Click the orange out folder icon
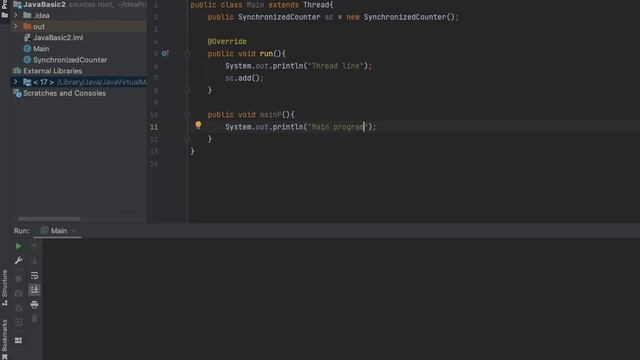640x360 pixels. [27, 27]
